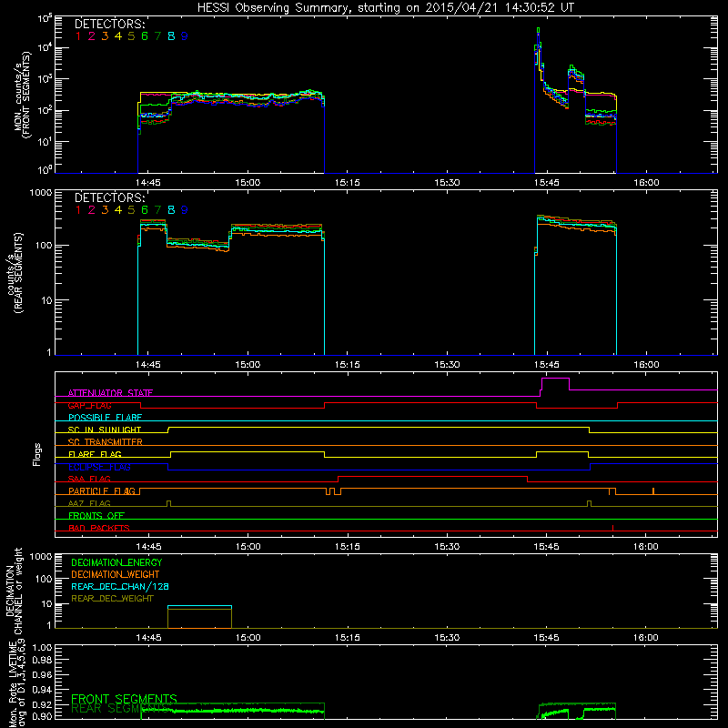
Task: Click the cyan REAR_DEC_CHAN box in decimation plot
Action: 199,606
